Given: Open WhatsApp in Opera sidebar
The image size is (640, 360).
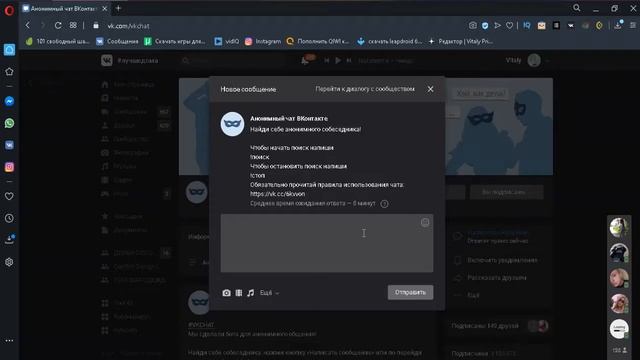Looking at the screenshot, I should click(9, 123).
